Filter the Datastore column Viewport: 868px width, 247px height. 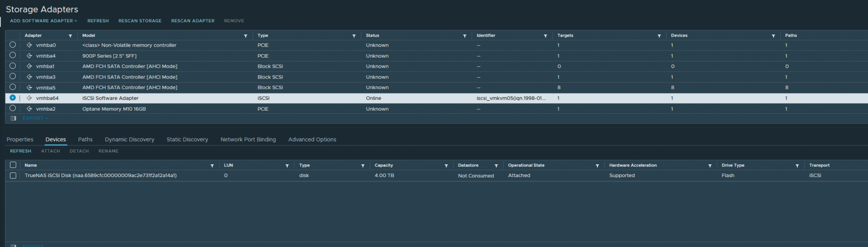point(496,166)
